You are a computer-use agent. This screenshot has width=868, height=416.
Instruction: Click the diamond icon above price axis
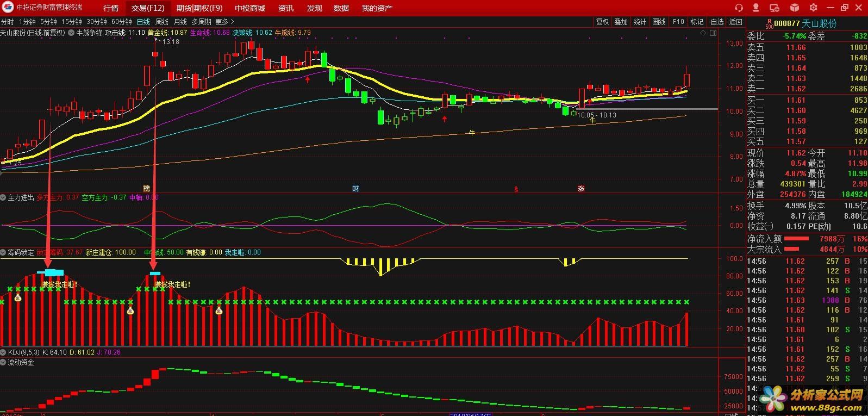[x=703, y=33]
